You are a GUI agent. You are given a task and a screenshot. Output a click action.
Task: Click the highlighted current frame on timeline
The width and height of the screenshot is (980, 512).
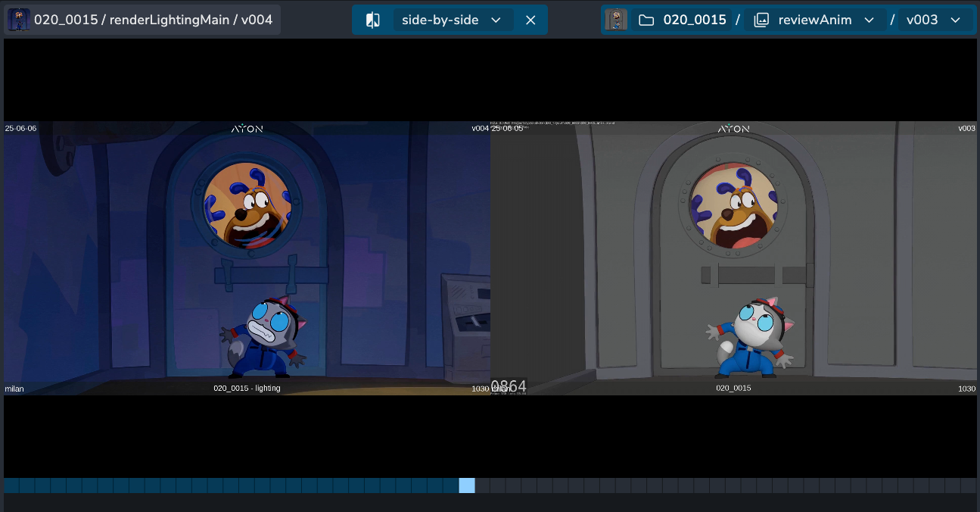[467, 485]
